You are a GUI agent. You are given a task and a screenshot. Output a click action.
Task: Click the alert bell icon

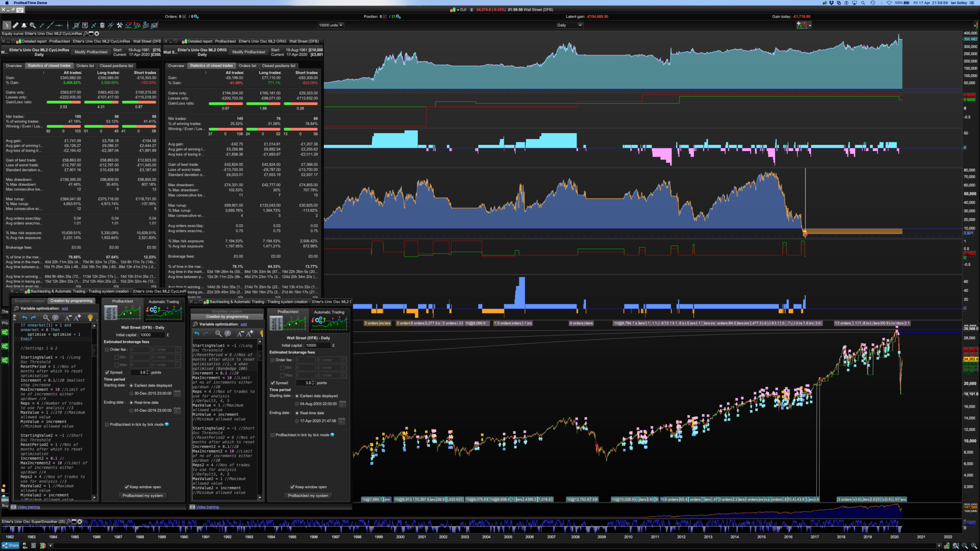[24, 25]
